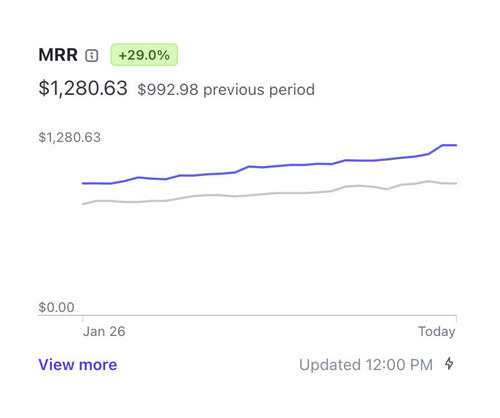Click the $1,280.63 y-axis label
This screenshot has height=418, width=500.
[69, 137]
